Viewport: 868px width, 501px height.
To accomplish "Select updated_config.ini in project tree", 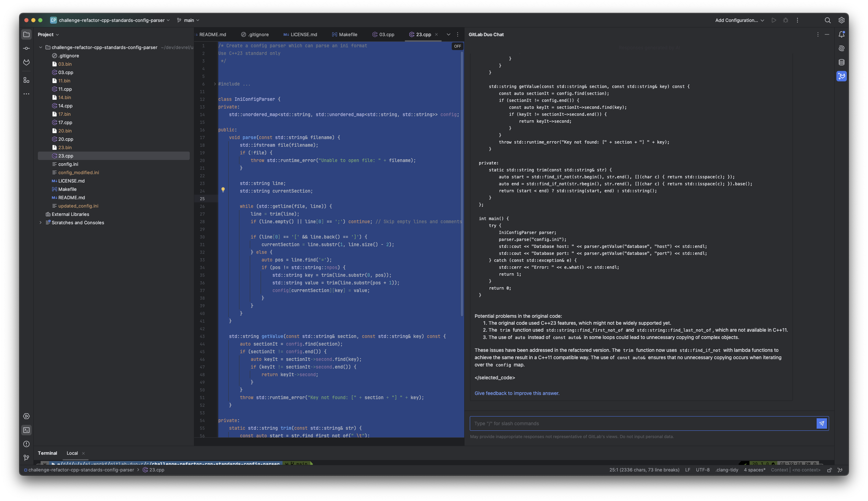I will (x=78, y=206).
